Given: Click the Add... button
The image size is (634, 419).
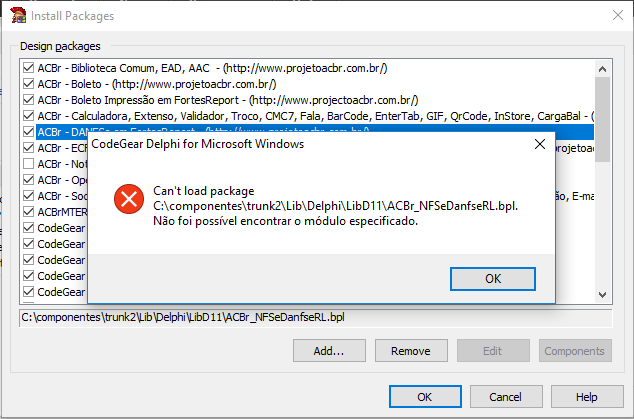Looking at the screenshot, I should (x=329, y=351).
